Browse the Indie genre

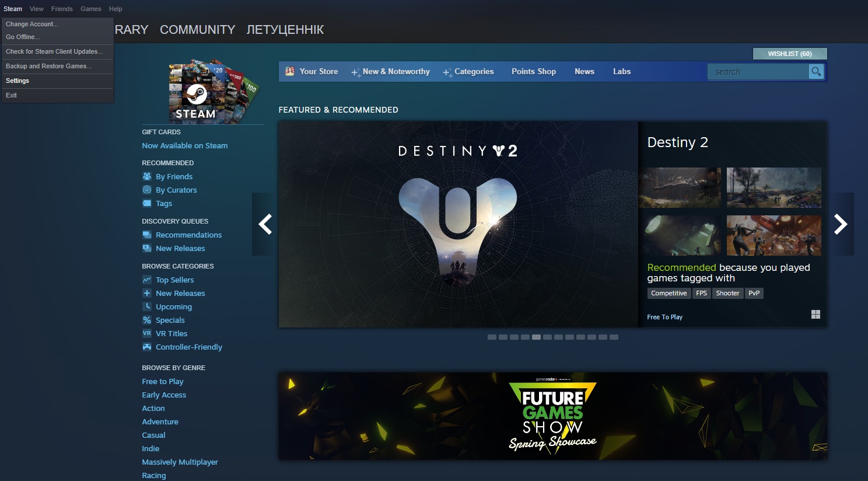[x=150, y=448]
